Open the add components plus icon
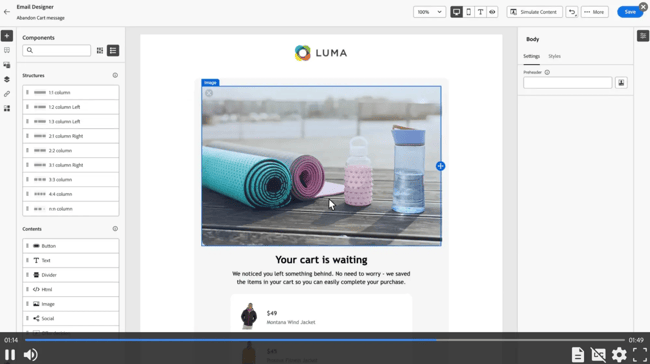The height and width of the screenshot is (364, 650). (7, 36)
